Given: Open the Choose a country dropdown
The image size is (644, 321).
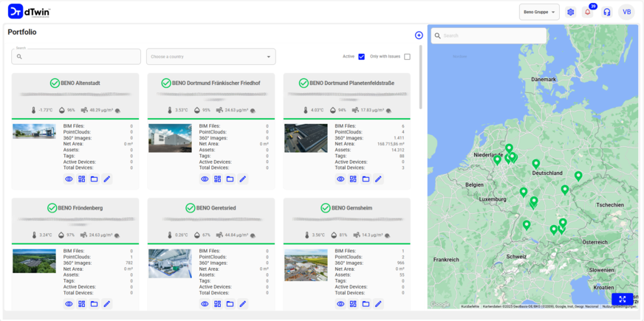Looking at the screenshot, I should coord(210,57).
